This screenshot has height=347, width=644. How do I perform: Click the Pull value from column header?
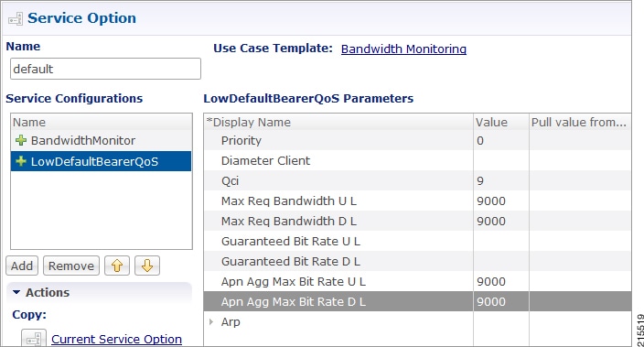(580, 122)
